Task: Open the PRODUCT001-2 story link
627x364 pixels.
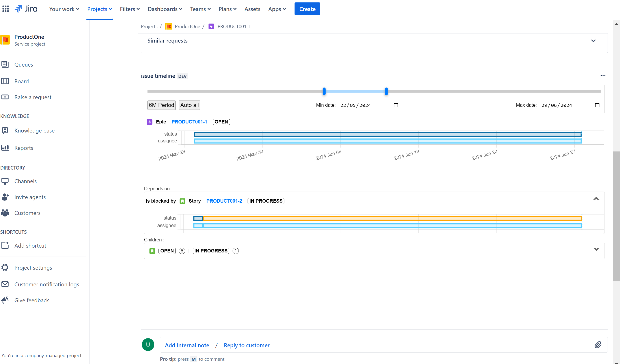Action: 224,201
